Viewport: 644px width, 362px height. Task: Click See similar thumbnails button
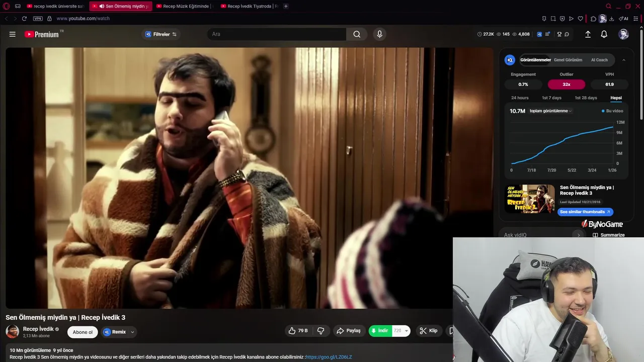click(585, 212)
